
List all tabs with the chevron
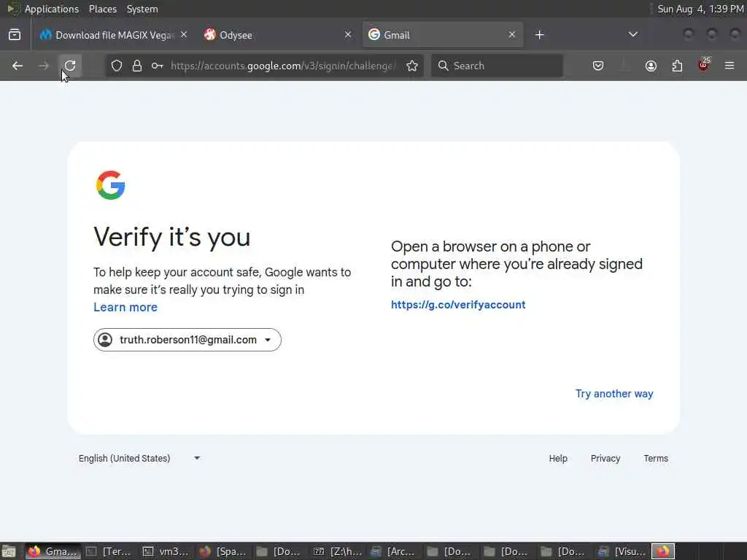click(632, 34)
